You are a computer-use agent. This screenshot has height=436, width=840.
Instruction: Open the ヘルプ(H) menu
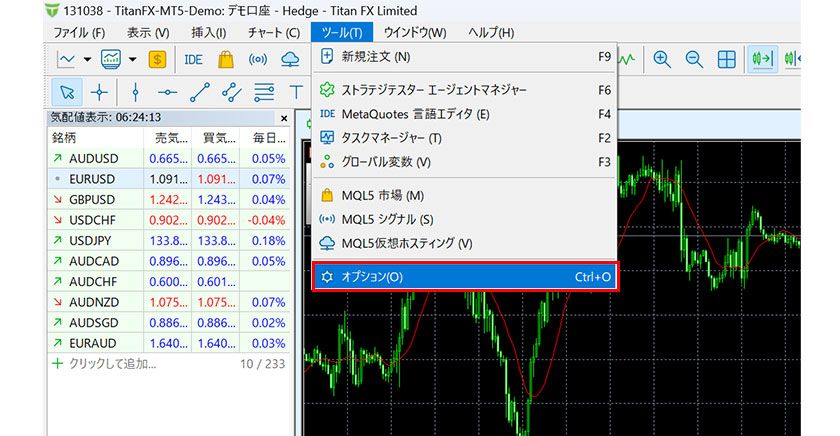click(491, 33)
